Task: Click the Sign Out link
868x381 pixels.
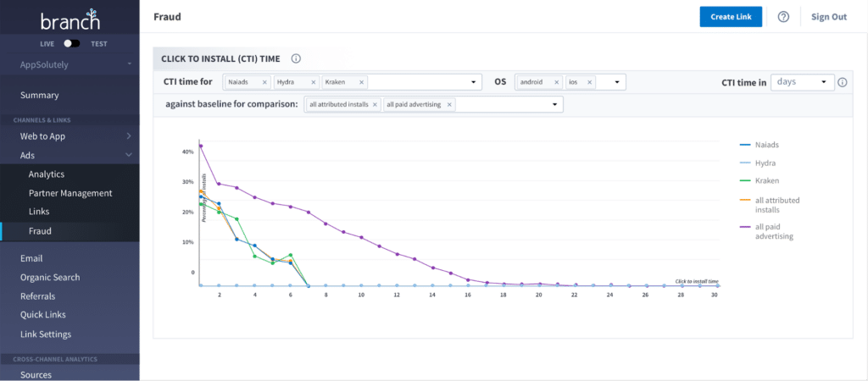Action: point(828,17)
